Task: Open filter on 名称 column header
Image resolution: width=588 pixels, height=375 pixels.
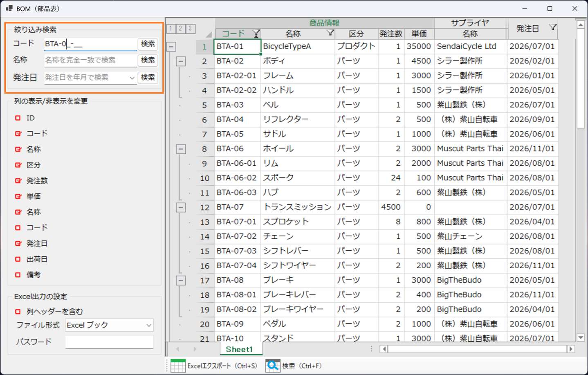Action: point(330,33)
